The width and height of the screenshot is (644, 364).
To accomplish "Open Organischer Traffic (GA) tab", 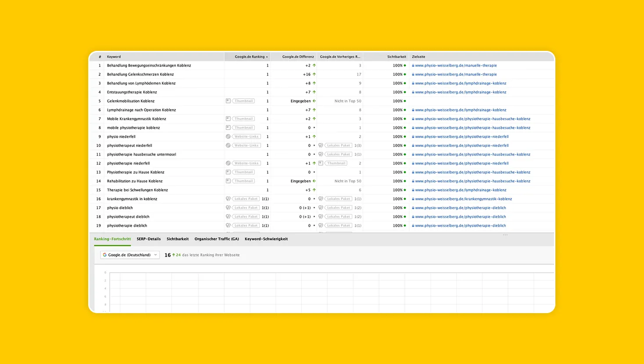I will [x=217, y=239].
